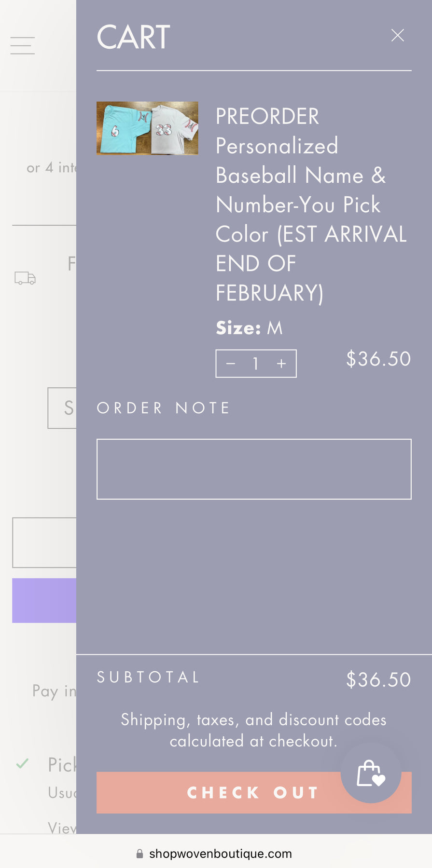Increase item quantity with the plus
This screenshot has height=868, width=432.
point(281,364)
